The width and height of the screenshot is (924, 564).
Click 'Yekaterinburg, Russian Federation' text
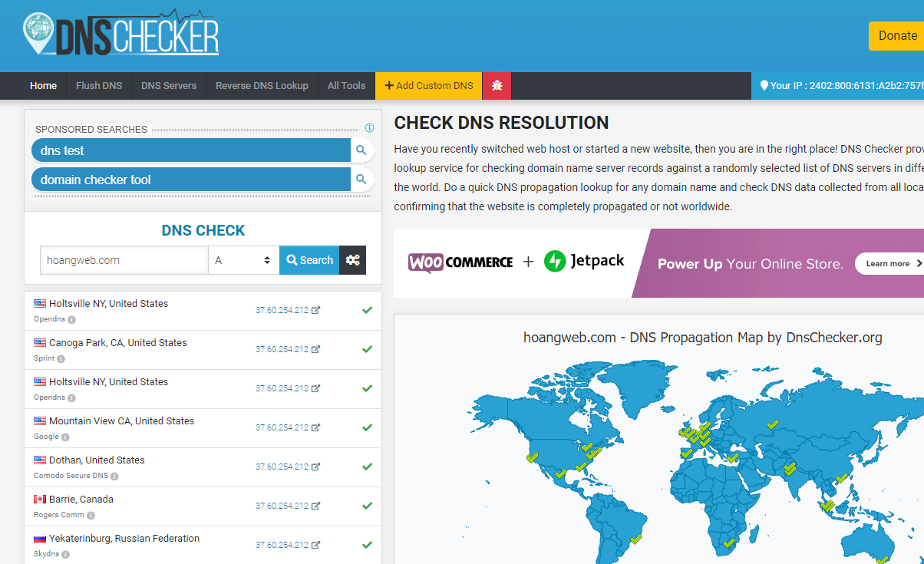124,538
